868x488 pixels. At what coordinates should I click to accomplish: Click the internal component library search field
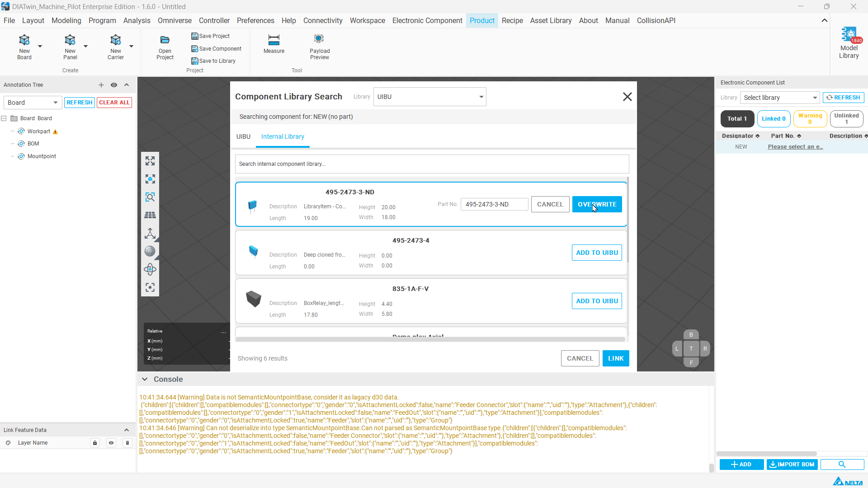click(432, 164)
